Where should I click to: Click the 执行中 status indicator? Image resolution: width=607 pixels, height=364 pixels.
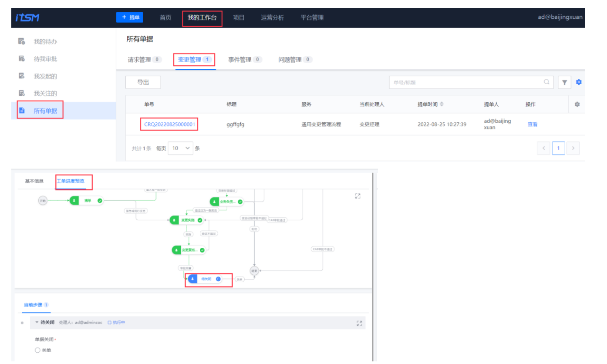[x=116, y=323]
